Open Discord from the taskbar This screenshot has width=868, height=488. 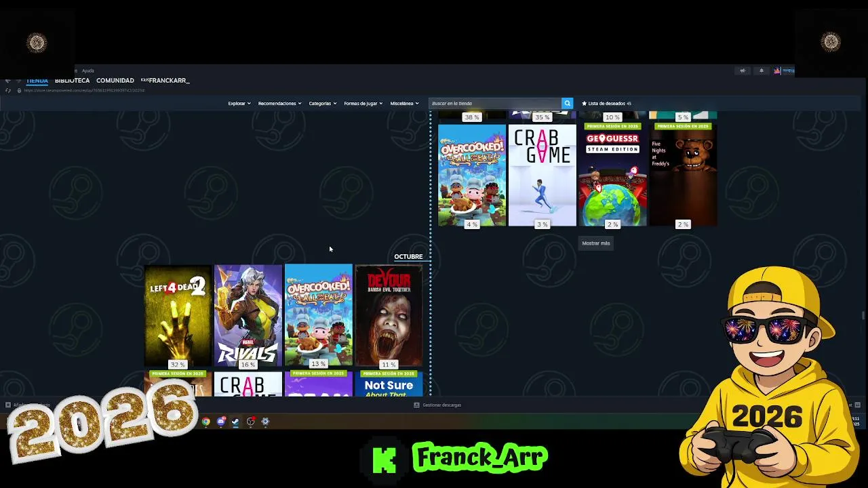[220, 422]
